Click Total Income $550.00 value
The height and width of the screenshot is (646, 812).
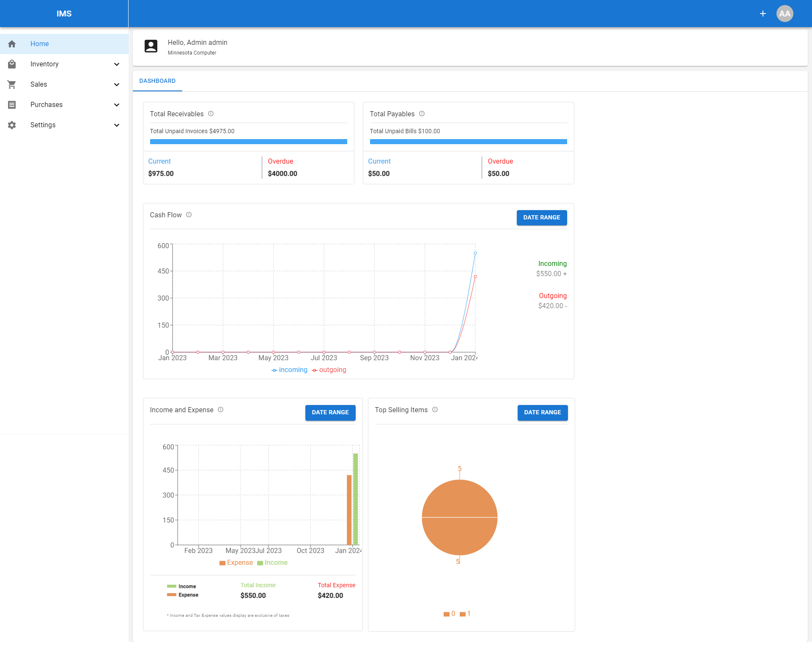253,596
